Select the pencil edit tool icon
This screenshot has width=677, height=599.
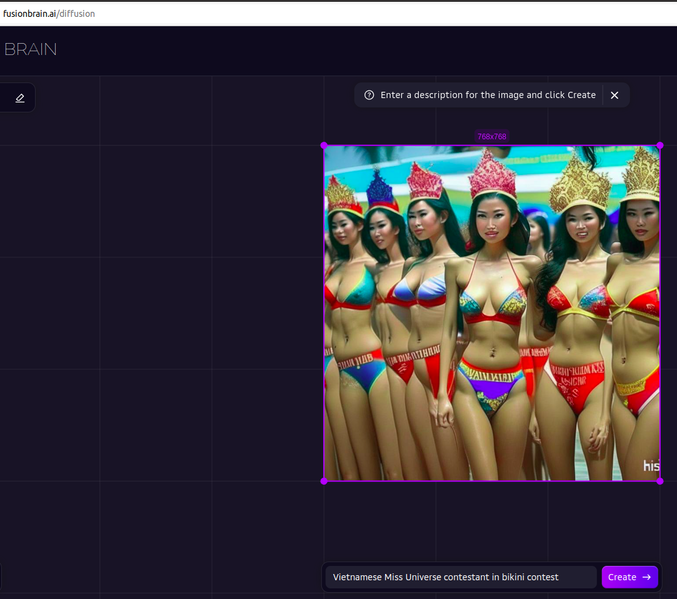tap(20, 98)
